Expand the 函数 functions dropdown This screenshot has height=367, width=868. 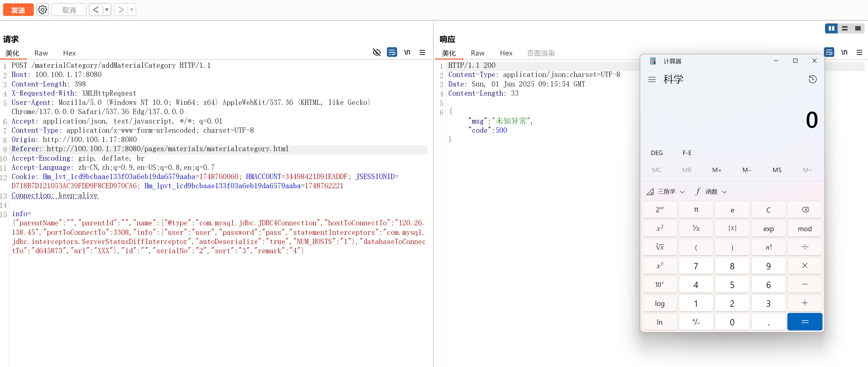[x=711, y=192]
